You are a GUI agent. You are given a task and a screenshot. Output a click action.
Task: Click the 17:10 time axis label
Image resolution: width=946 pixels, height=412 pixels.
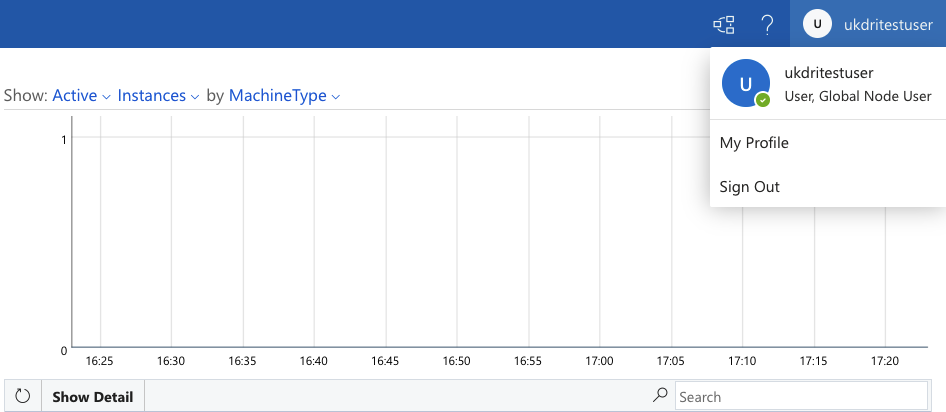[742, 361]
